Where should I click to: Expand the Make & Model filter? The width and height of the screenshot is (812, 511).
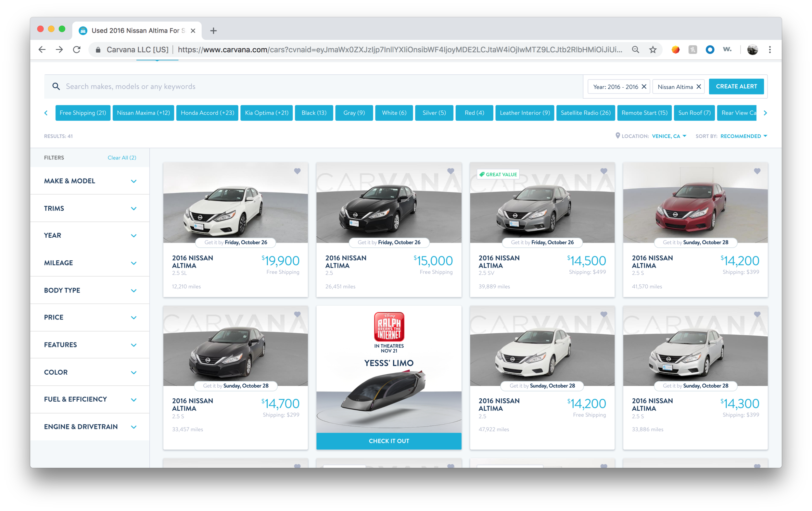coord(90,181)
